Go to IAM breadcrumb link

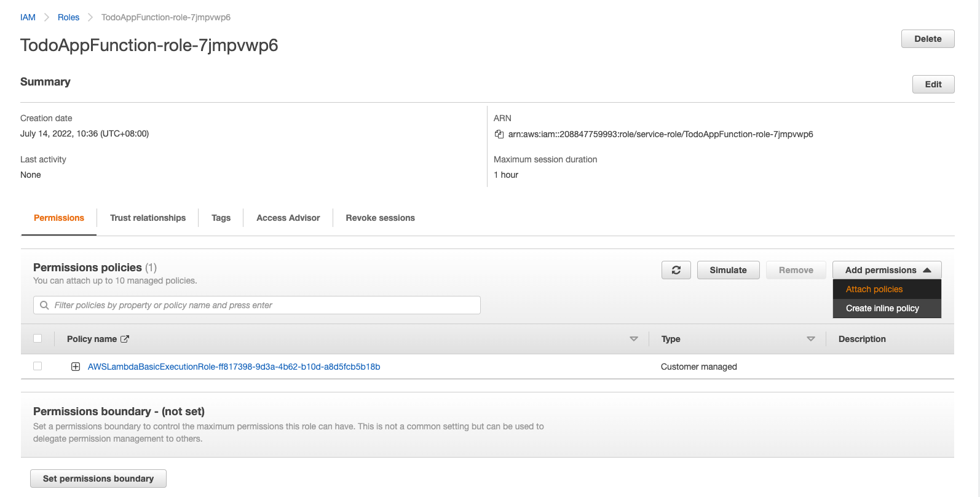click(28, 17)
